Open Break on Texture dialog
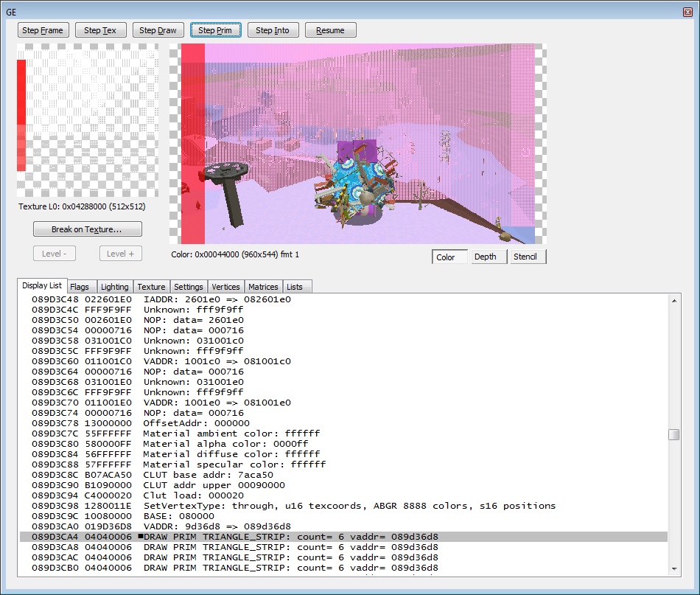The height and width of the screenshot is (595, 700). click(87, 229)
